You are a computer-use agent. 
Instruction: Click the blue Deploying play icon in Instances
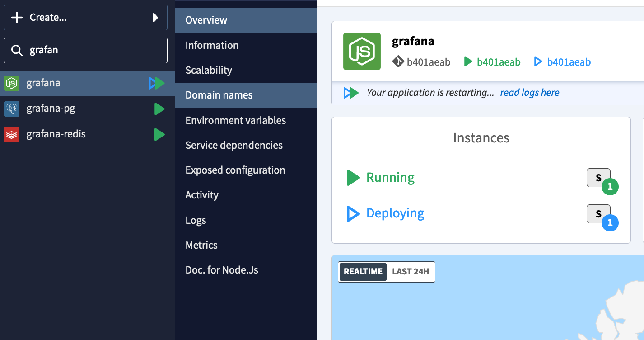click(x=353, y=213)
